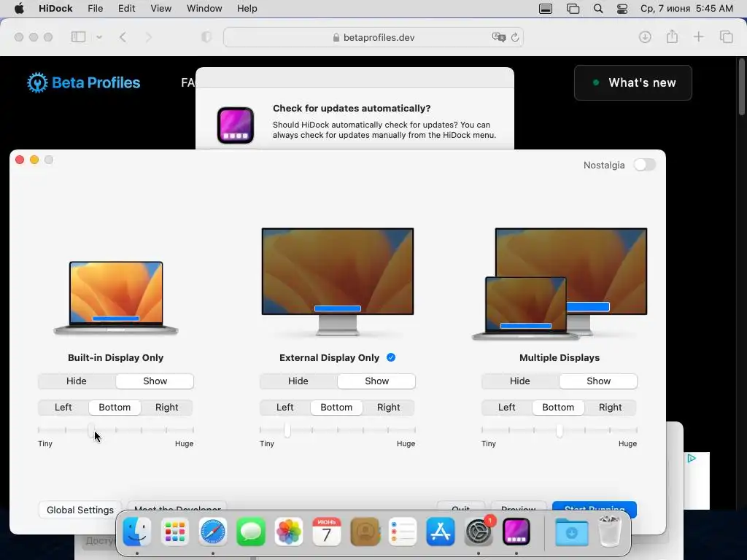Screen dimensions: 747x560
Task: Set Built-in Display dock position to Left
Action: pyautogui.click(x=63, y=407)
